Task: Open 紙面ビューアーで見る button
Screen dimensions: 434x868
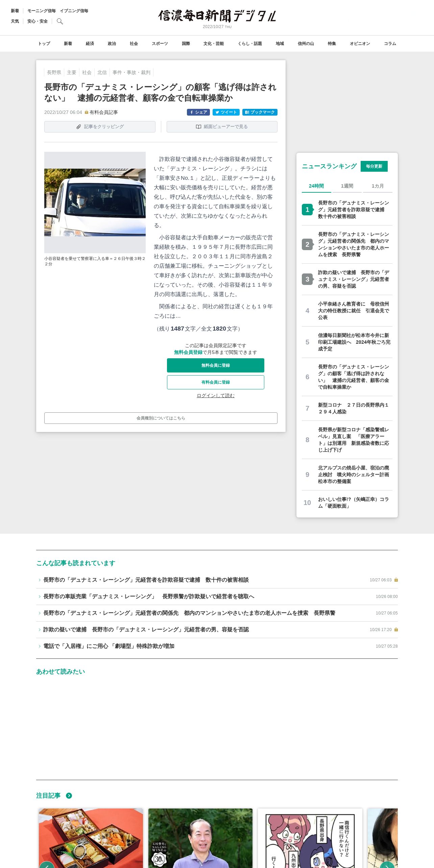Action: [222, 127]
